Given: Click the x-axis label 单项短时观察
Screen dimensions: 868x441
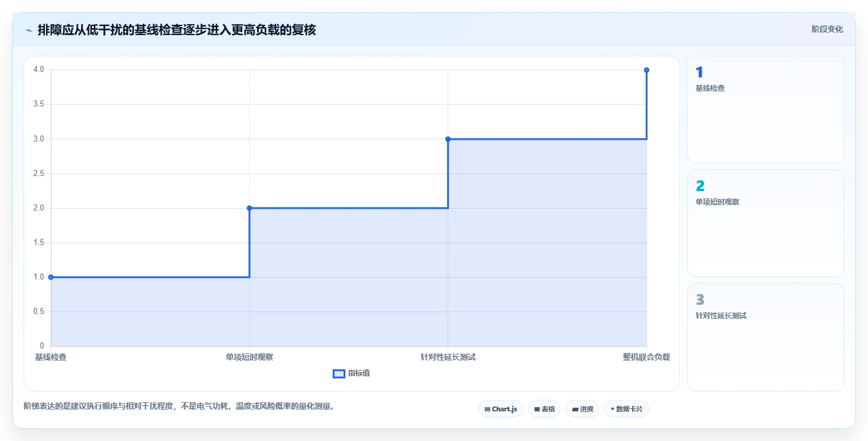Looking at the screenshot, I should click(249, 357).
